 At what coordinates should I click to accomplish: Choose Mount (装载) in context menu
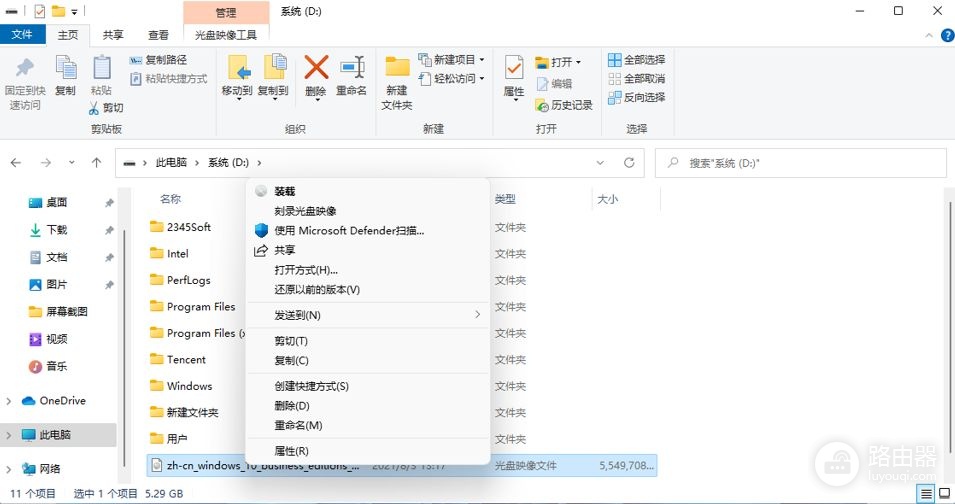[x=368, y=191]
